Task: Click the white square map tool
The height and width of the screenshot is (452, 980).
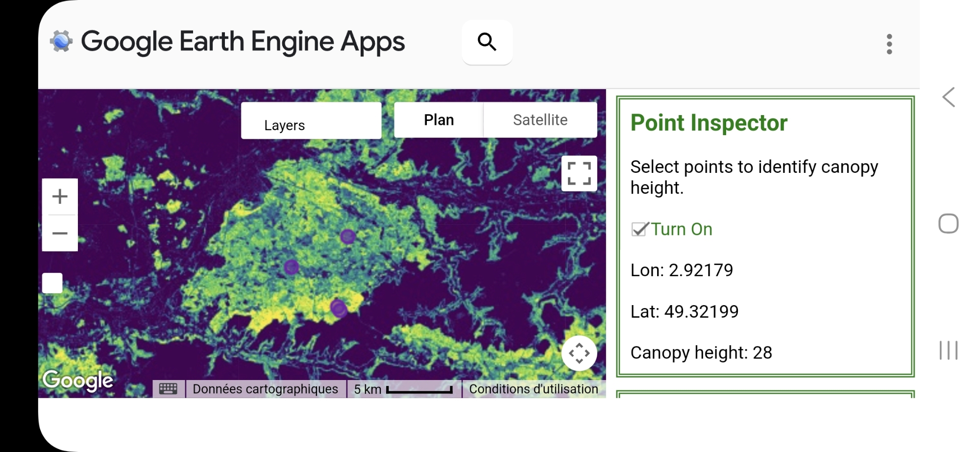Action: pos(52,283)
